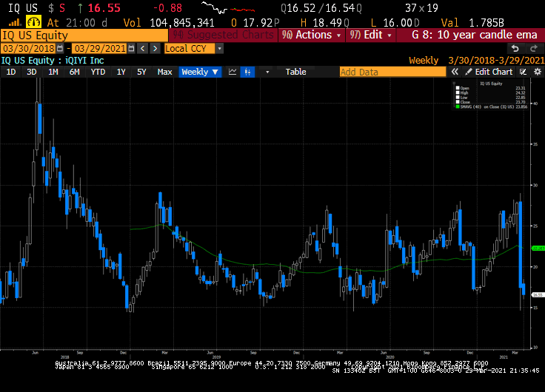This screenshot has height=392, width=545.
Task: Select the YTD range tab
Action: click(x=98, y=72)
